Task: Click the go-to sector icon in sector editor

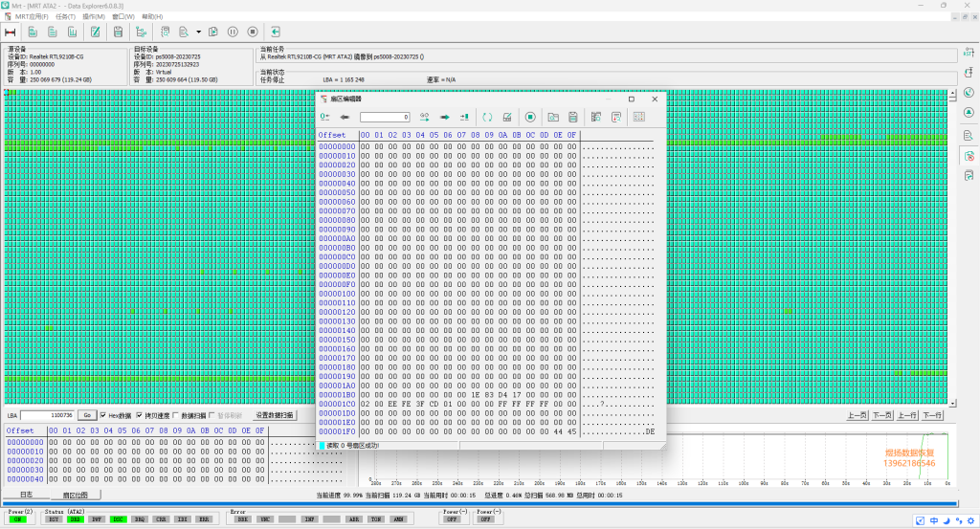Action: [425, 117]
